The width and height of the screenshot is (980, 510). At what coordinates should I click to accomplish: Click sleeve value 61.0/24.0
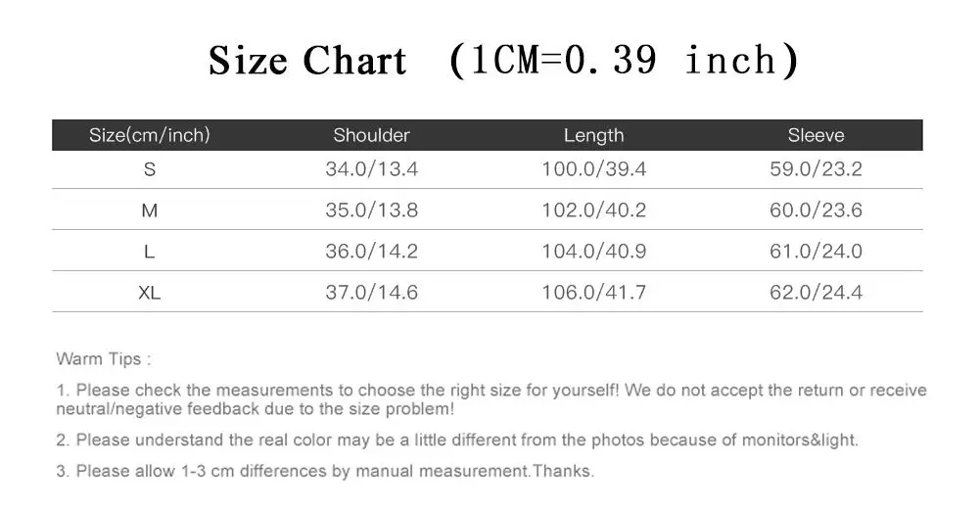[816, 252]
